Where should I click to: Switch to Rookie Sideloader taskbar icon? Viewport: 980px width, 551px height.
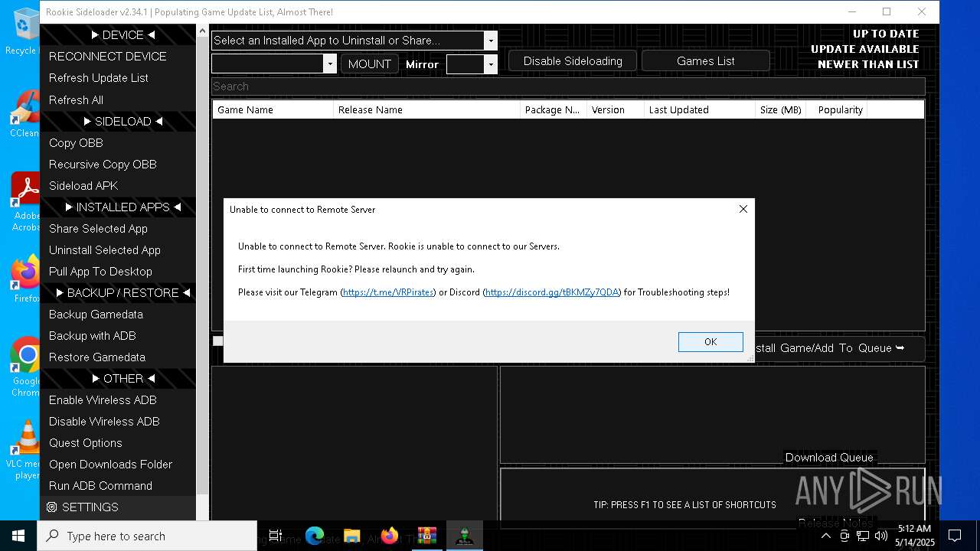click(465, 536)
